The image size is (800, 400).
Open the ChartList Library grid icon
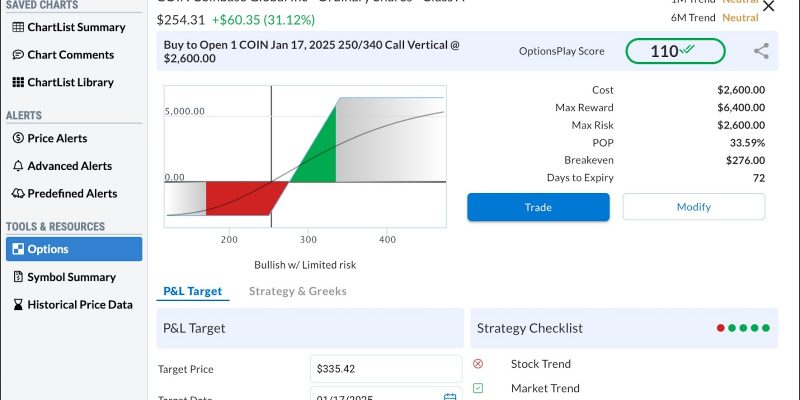tap(18, 82)
